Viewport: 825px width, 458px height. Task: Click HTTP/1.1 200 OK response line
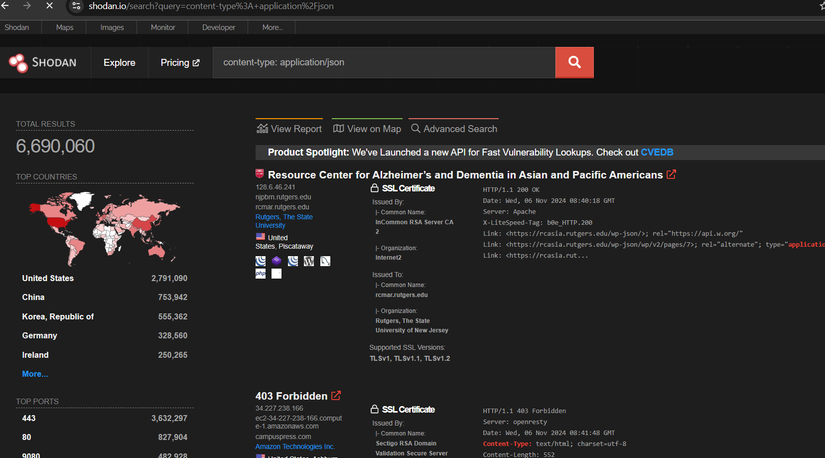511,190
